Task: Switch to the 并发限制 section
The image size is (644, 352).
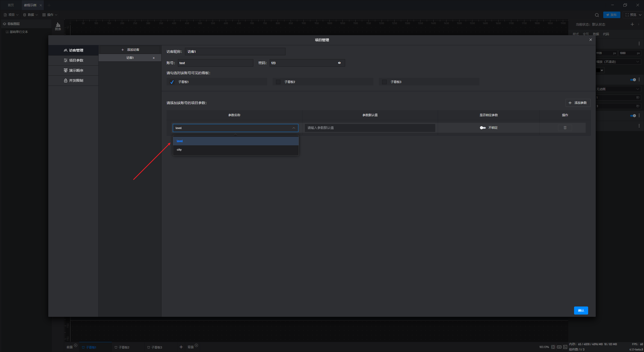Action: 73,80
